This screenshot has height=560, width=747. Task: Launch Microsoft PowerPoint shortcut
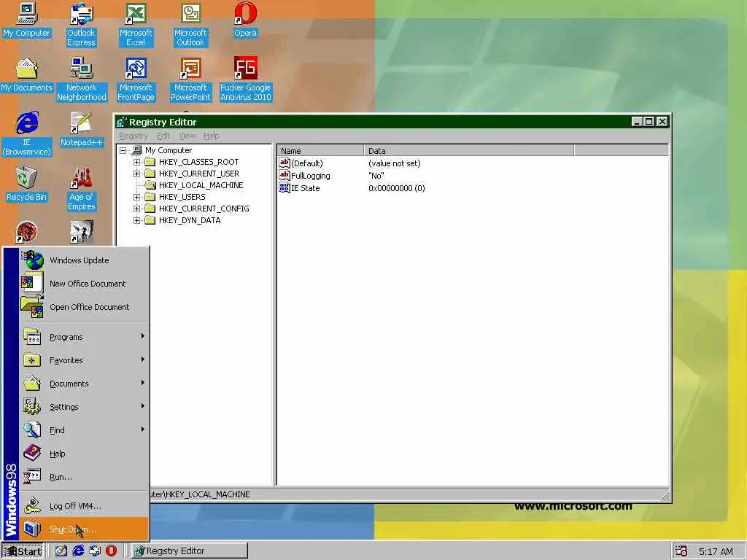coord(190,79)
